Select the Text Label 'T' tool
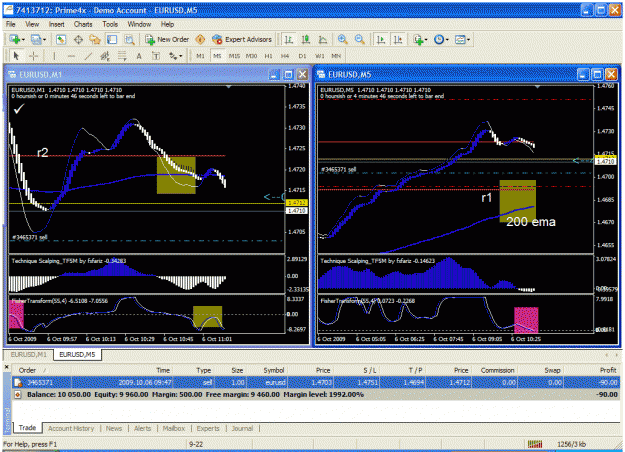The height and width of the screenshot is (452, 625). click(x=156, y=56)
